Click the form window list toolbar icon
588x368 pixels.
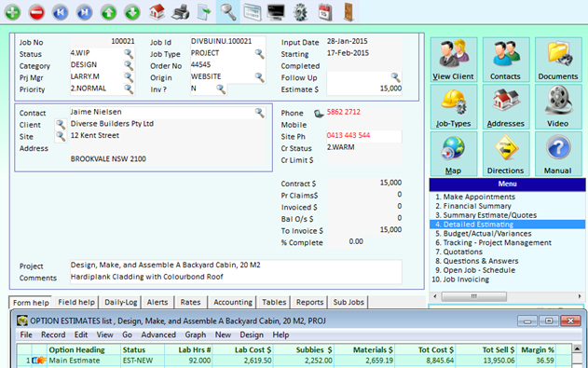pos(253,12)
